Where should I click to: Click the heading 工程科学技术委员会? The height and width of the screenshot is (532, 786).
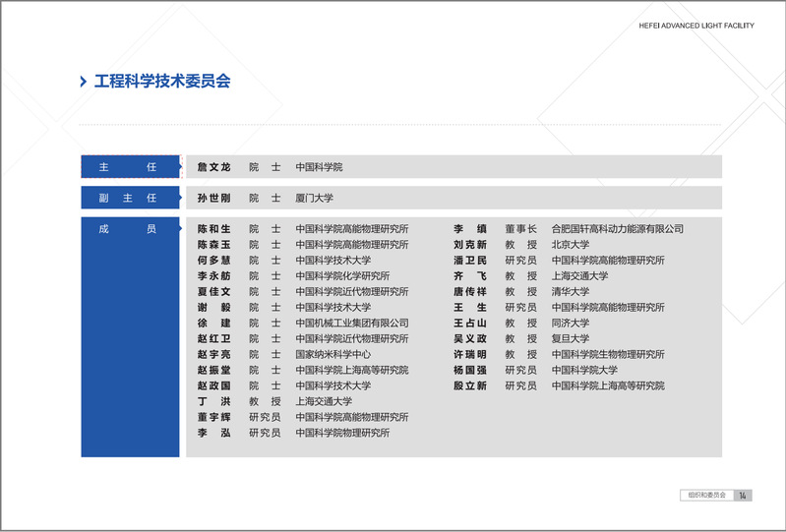pos(162,82)
